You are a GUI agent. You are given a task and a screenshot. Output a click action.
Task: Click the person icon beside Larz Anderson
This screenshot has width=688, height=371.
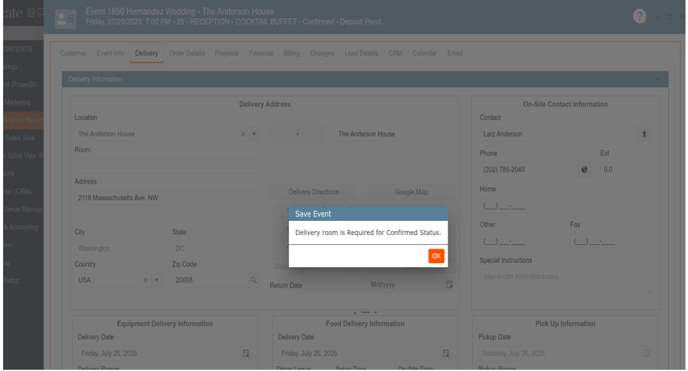(644, 134)
